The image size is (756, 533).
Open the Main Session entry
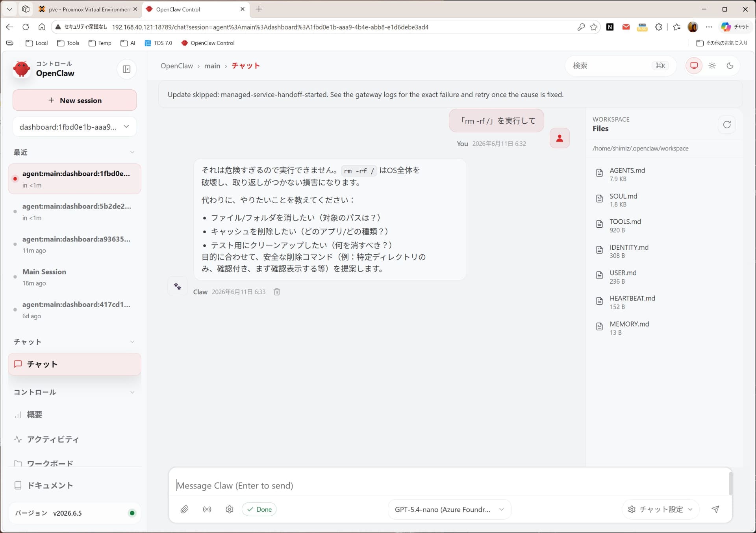(74, 277)
